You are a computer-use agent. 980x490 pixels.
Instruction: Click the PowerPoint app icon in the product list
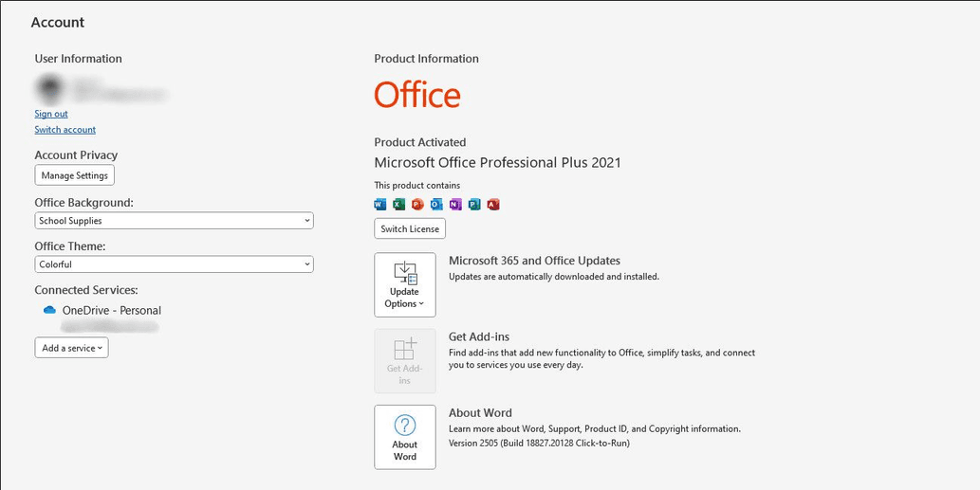tap(417, 204)
